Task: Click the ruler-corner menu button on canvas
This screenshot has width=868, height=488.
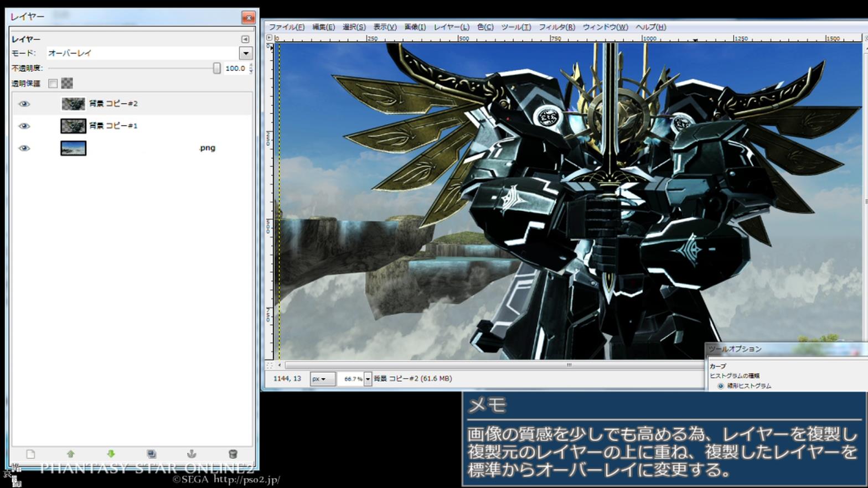Action: (270, 38)
